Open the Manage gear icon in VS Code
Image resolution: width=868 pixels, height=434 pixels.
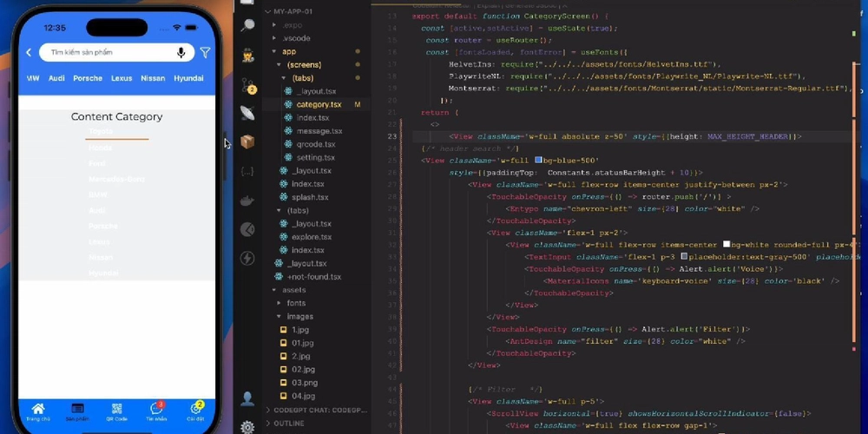pyautogui.click(x=247, y=426)
